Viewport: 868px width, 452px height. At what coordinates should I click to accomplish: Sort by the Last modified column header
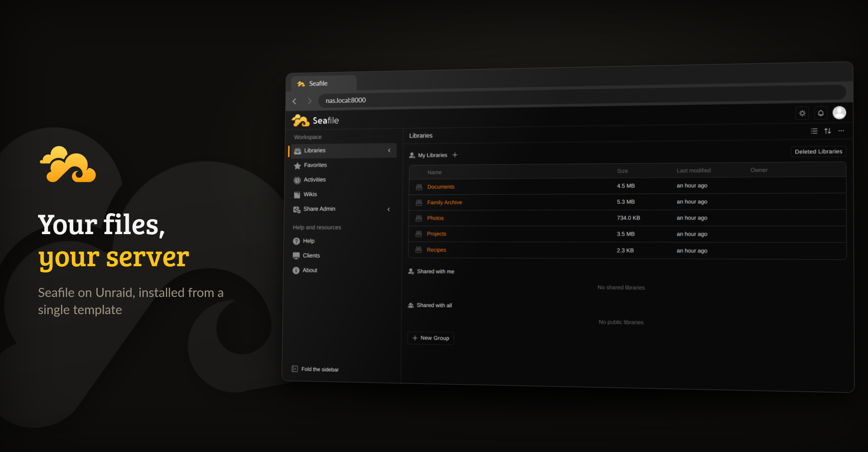click(x=693, y=170)
